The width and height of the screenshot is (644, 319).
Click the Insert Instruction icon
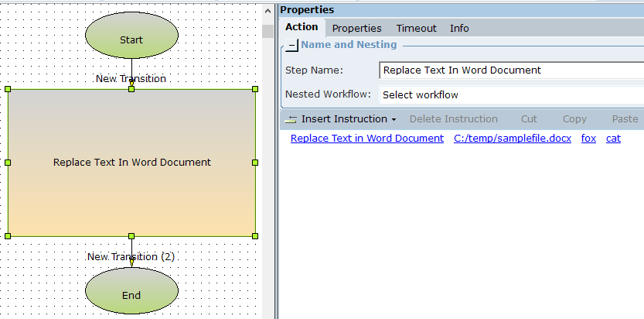pyautogui.click(x=291, y=119)
